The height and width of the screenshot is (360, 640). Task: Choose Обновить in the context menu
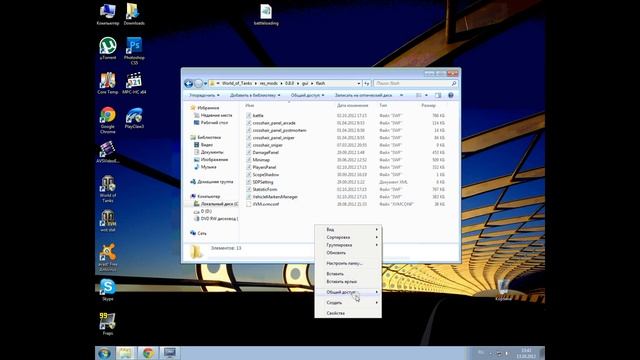(x=348, y=253)
